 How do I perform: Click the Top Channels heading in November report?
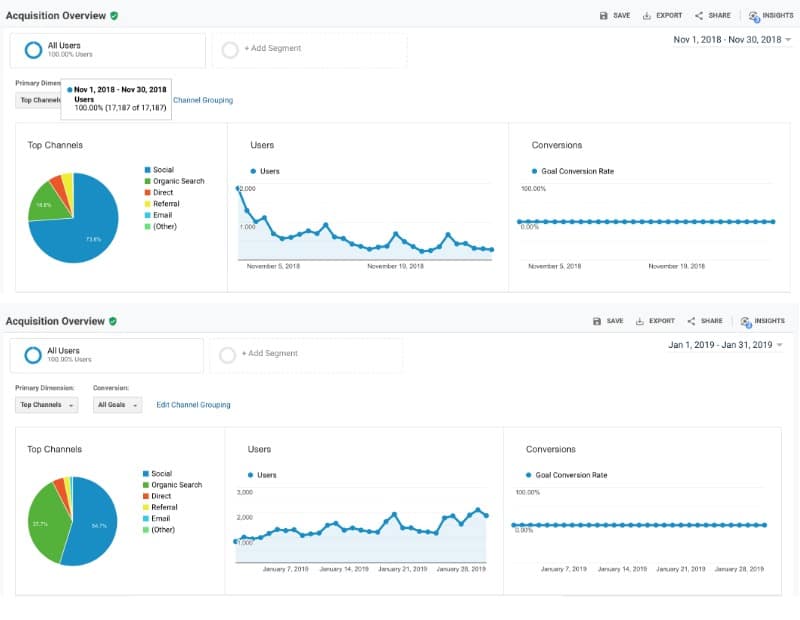click(55, 145)
